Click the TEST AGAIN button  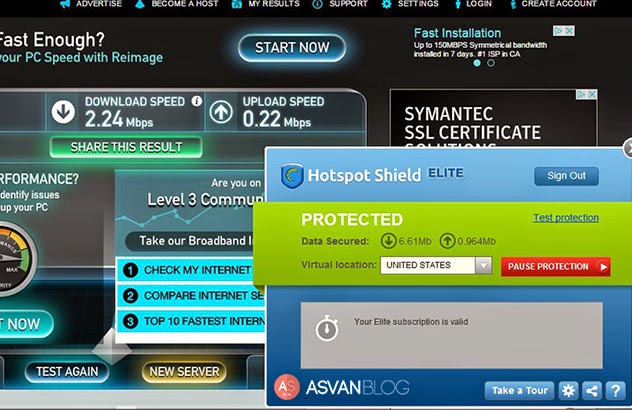tap(67, 372)
